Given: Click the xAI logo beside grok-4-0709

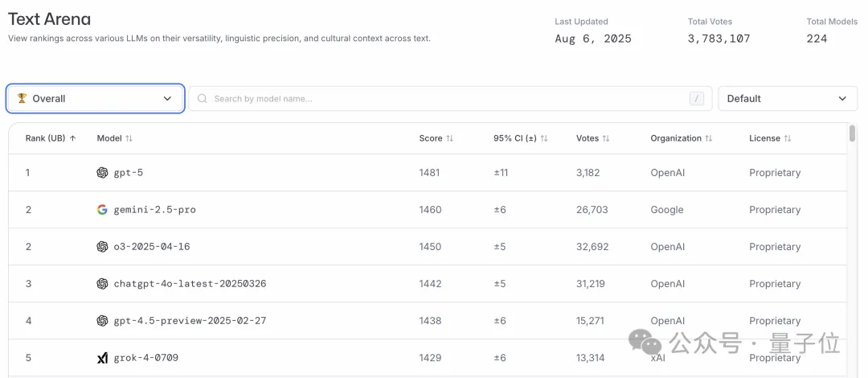Looking at the screenshot, I should tap(102, 358).
